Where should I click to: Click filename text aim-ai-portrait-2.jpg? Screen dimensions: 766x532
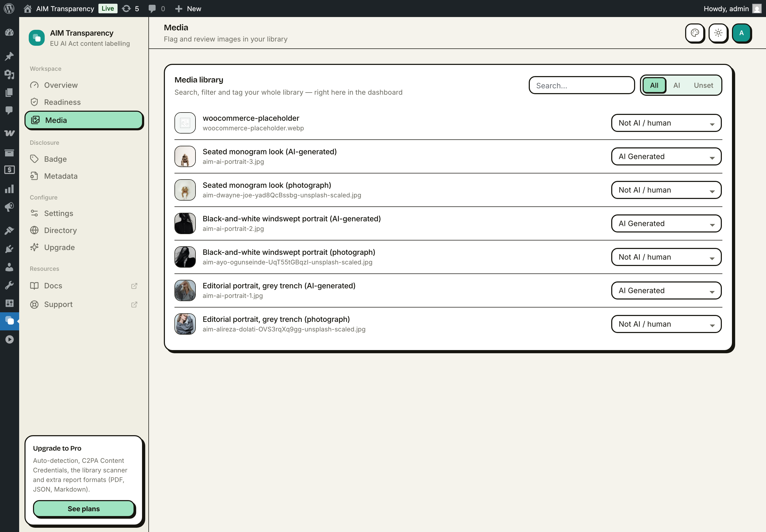click(233, 229)
